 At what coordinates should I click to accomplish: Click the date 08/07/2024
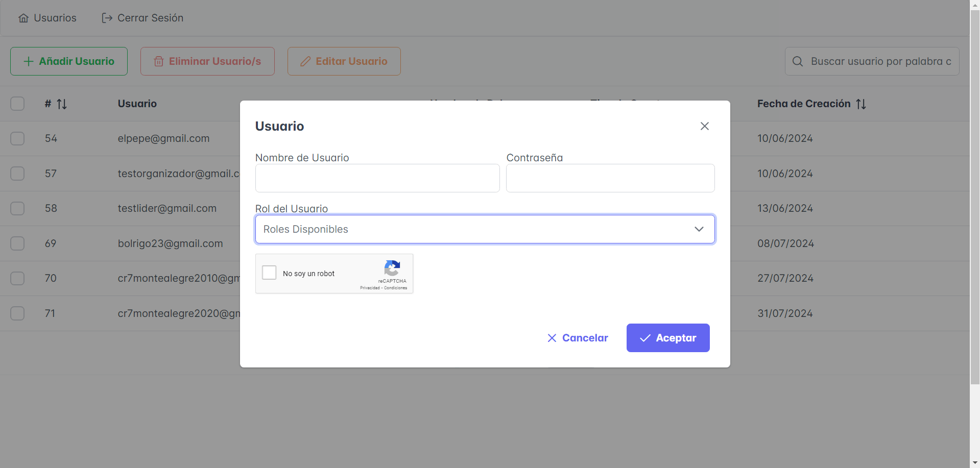coord(785,243)
